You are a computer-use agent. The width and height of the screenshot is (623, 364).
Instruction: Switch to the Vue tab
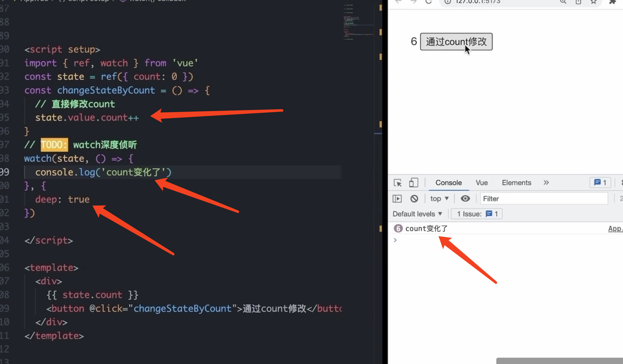pyautogui.click(x=482, y=183)
